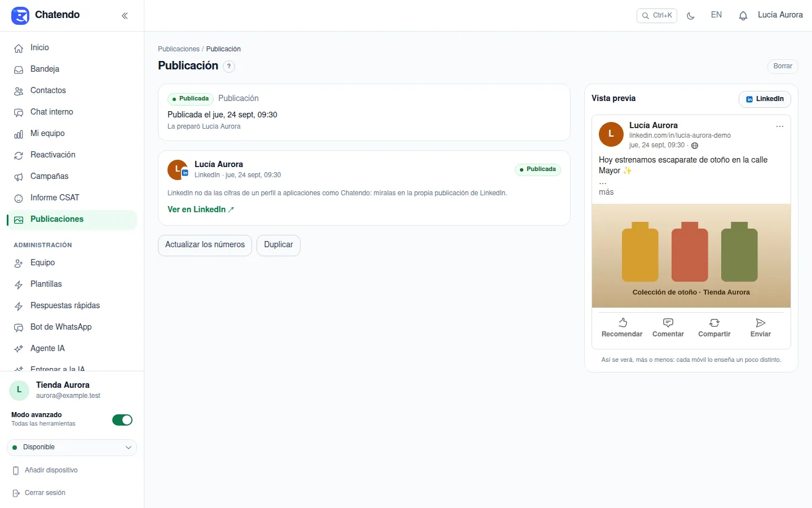The image size is (812, 508).
Task: Click the Contactos people icon
Action: 19,91
